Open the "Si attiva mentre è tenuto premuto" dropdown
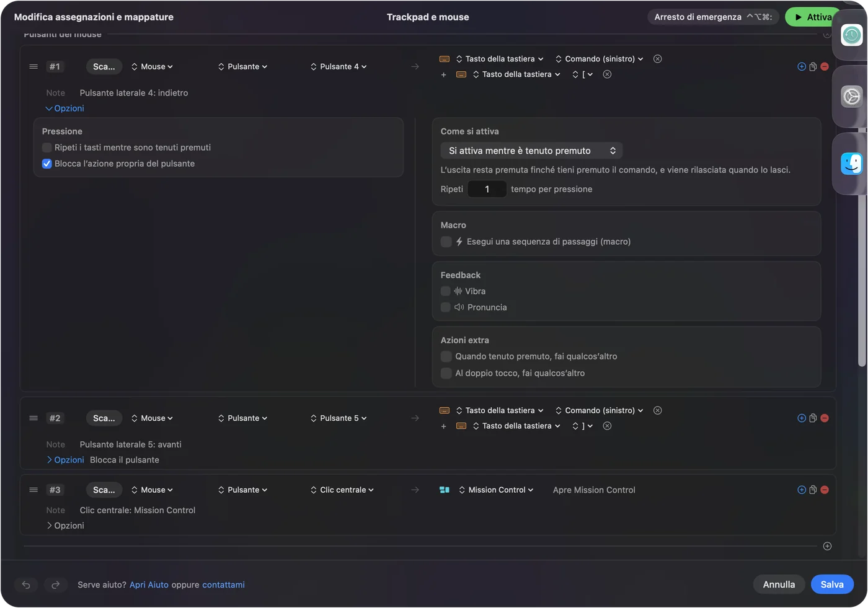 point(531,151)
